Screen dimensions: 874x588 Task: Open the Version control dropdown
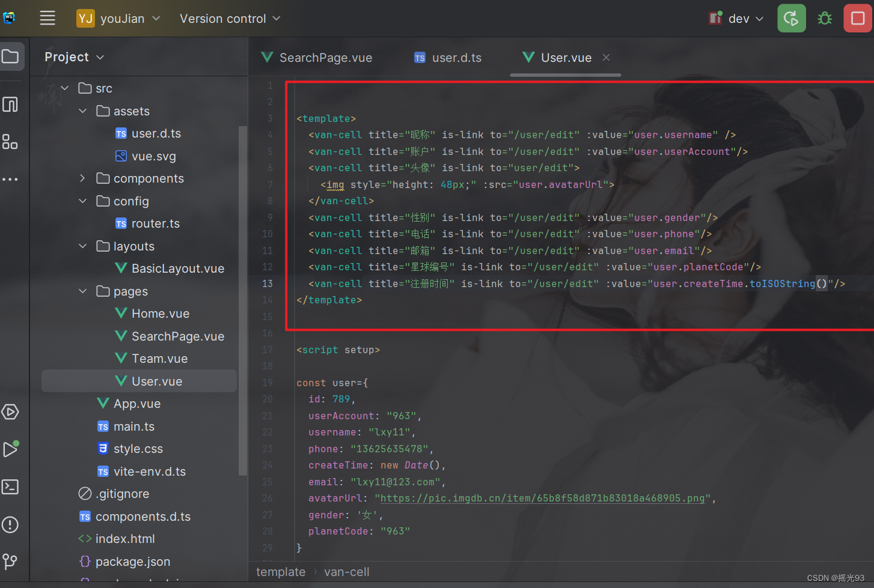tap(230, 19)
